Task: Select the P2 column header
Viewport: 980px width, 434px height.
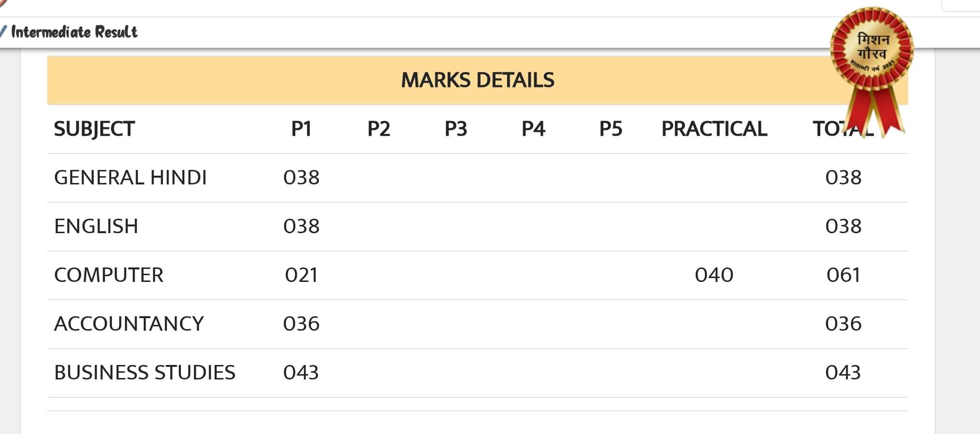Action: 378,129
